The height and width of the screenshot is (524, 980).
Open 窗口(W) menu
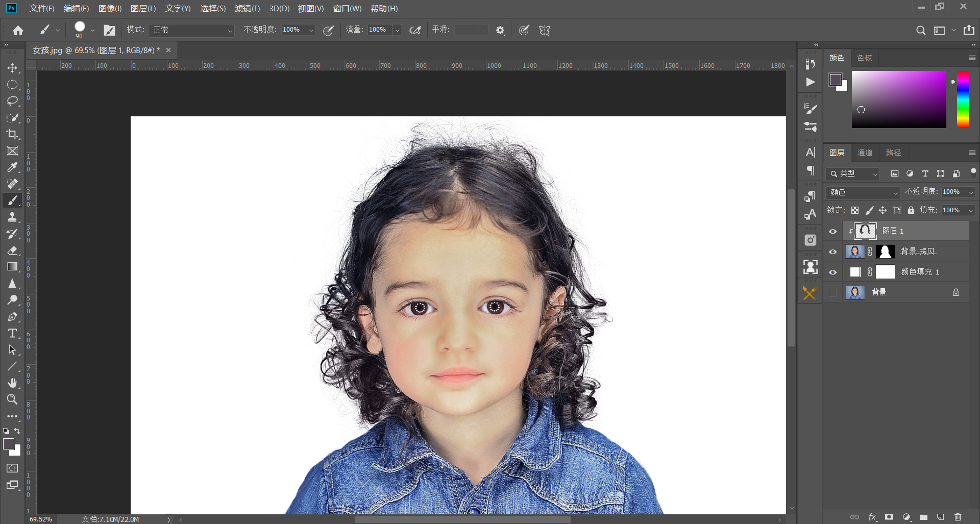(347, 9)
